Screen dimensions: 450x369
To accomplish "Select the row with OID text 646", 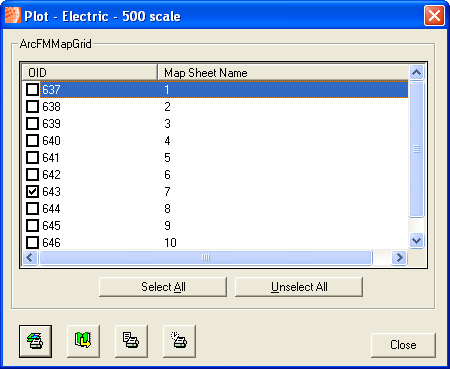I will [51, 243].
